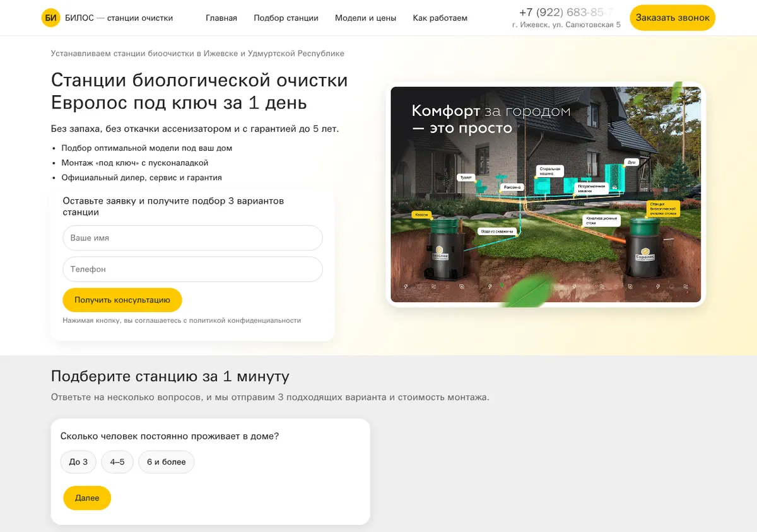Image resolution: width=757 pixels, height=532 pixels.
Task: Go to Модели и цены page
Action: coord(365,18)
